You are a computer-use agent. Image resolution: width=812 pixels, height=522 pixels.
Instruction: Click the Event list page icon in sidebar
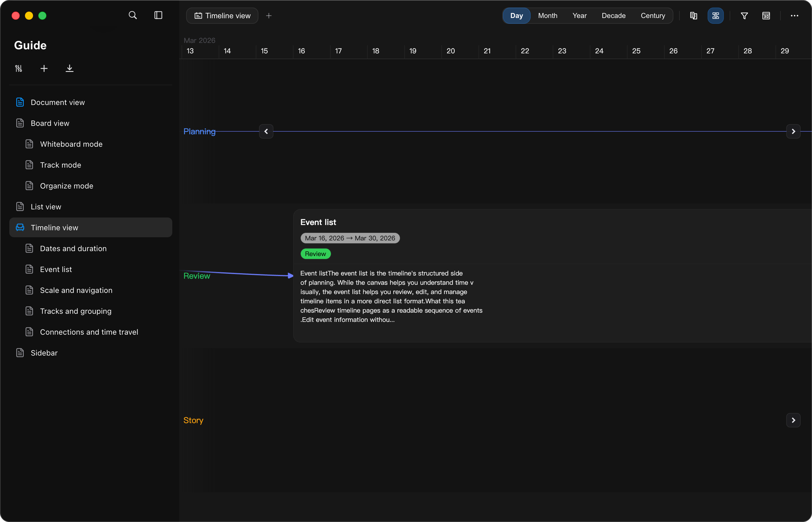click(30, 269)
